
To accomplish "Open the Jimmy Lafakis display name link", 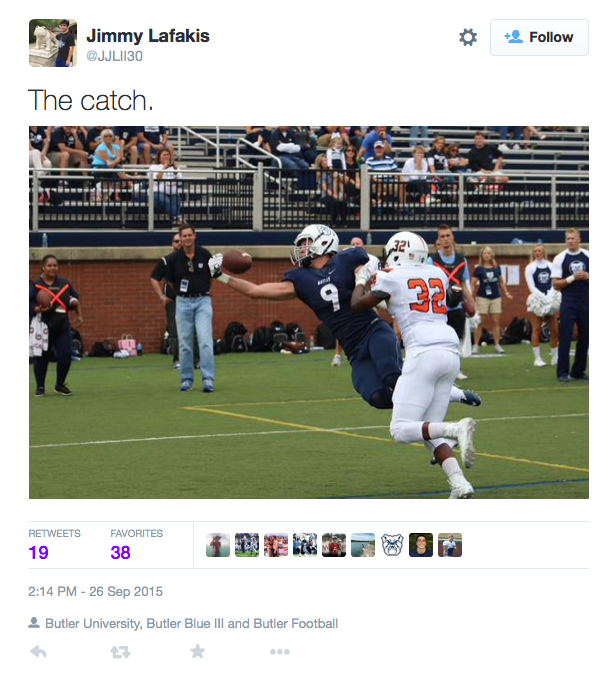I will 147,36.
